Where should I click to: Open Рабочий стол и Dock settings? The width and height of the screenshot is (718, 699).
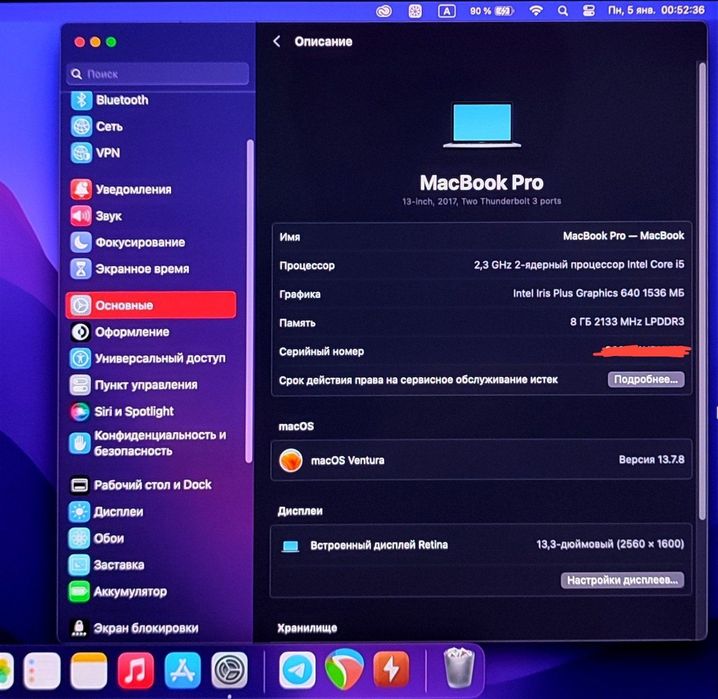[x=141, y=485]
